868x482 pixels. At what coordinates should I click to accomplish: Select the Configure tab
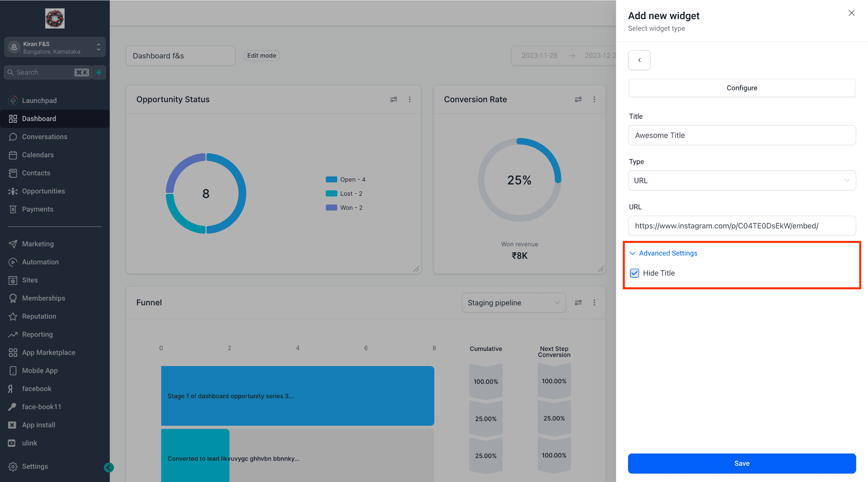(x=742, y=88)
